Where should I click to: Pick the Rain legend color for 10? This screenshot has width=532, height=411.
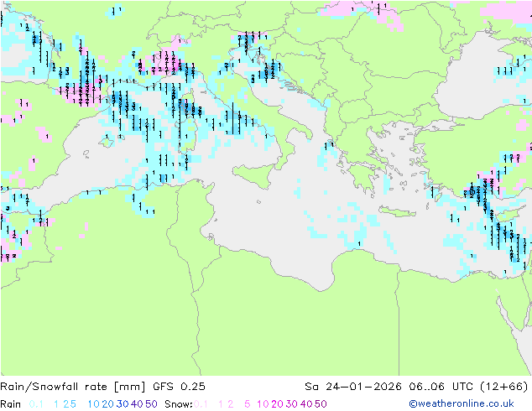[94, 404]
